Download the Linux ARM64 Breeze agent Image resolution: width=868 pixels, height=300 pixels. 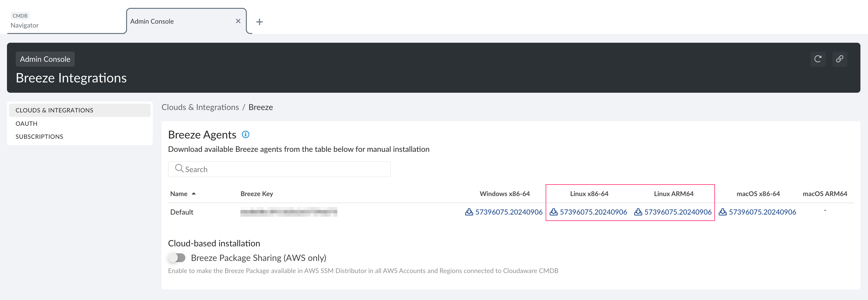[674, 212]
